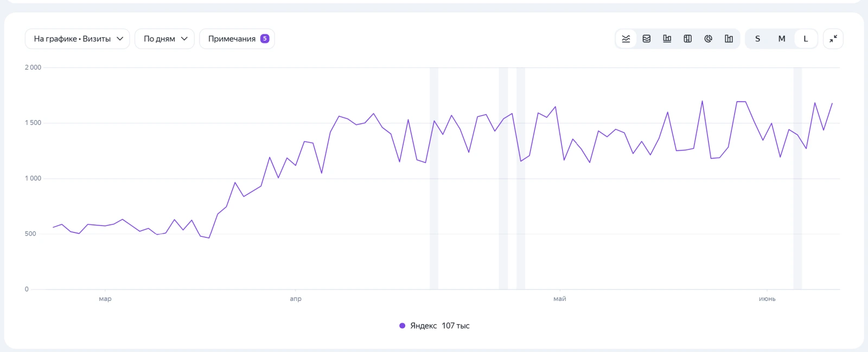
Task: Toggle the Яндекс series in legend
Action: [434, 326]
